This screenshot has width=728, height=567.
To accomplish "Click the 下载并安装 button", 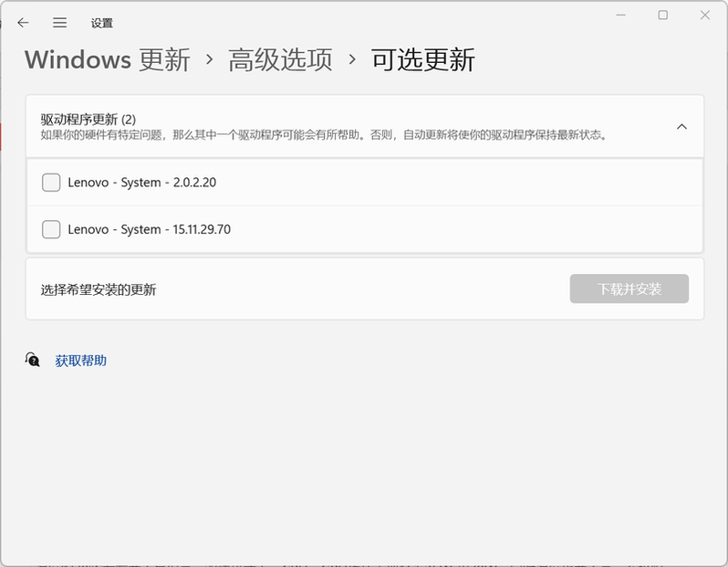I will pyautogui.click(x=629, y=289).
